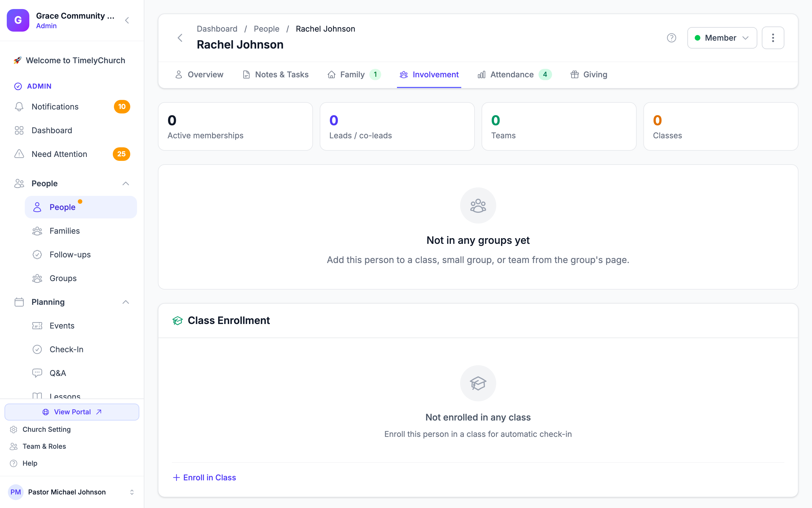Click the Attendance bar chart icon
Screen dimensions: 812x508
(482, 75)
